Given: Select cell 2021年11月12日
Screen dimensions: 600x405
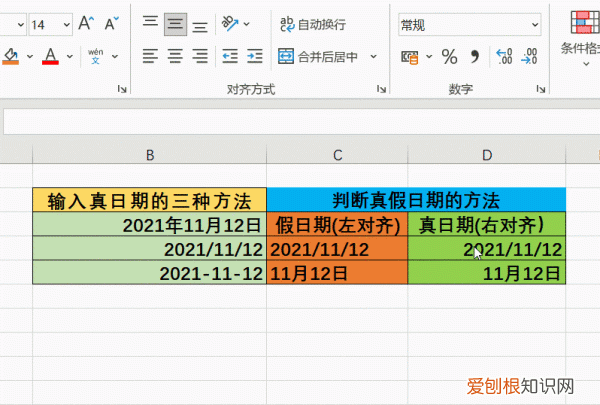Looking at the screenshot, I should pos(150,224).
